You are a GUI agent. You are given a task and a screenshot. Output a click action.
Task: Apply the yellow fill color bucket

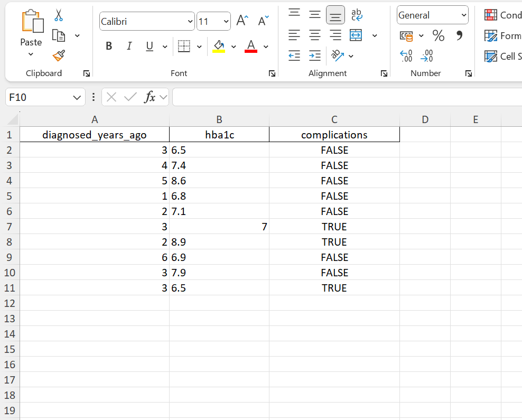click(x=219, y=46)
